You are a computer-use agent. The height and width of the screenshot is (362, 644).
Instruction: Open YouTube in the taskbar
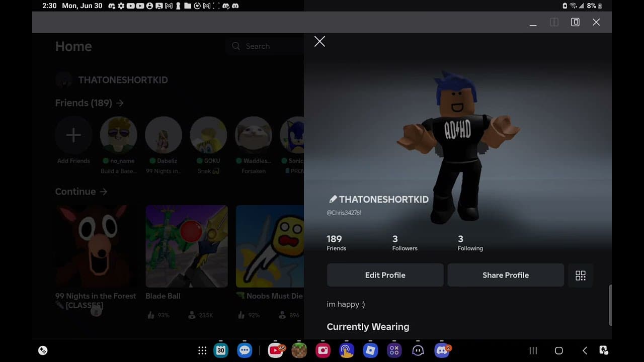(x=276, y=350)
